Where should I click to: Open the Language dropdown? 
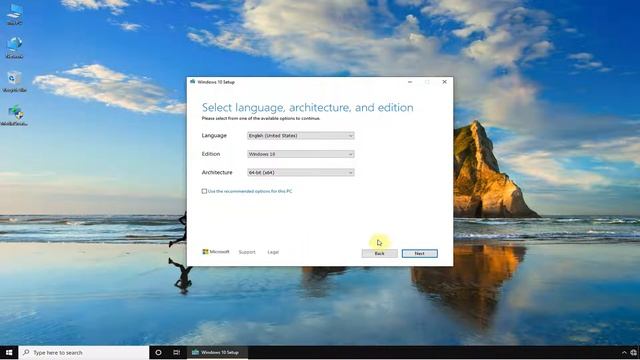300,136
